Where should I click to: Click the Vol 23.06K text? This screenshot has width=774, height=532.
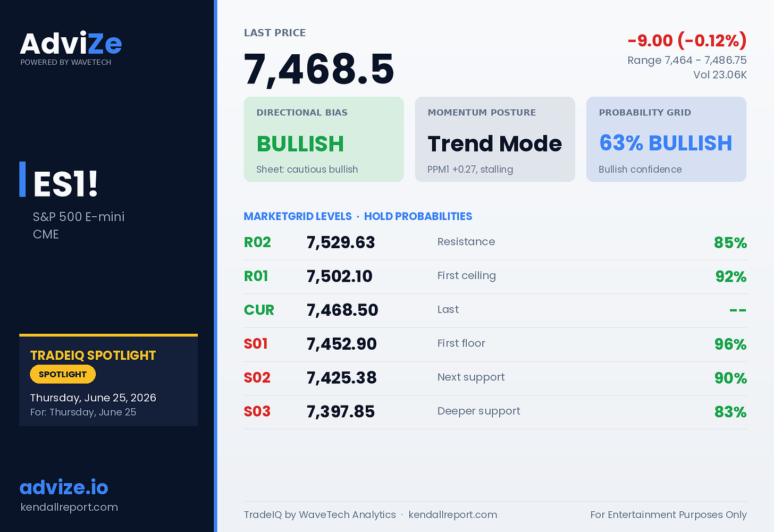point(720,74)
